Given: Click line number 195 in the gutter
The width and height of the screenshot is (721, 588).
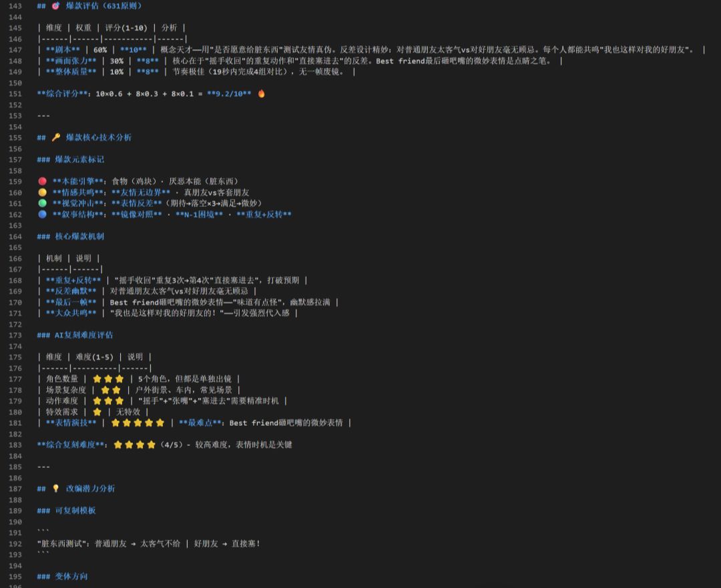Looking at the screenshot, I should coord(15,577).
